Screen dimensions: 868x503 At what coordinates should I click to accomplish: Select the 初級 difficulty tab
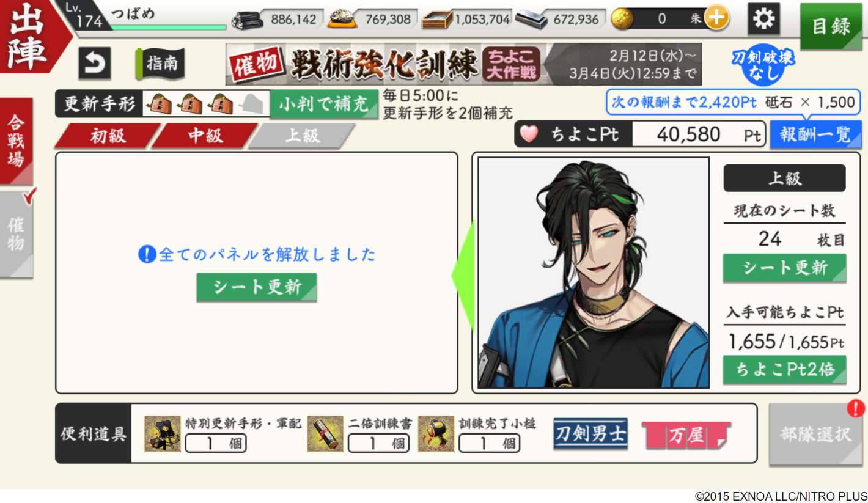pos(108,136)
